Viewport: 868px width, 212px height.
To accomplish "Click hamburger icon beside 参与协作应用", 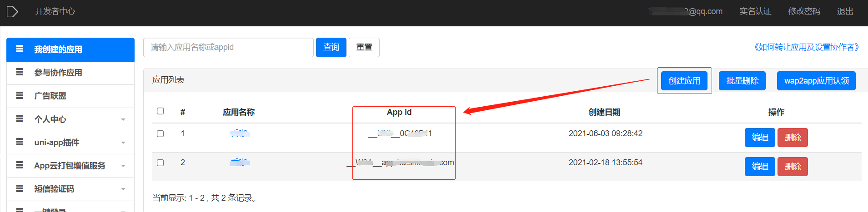I will pos(20,72).
